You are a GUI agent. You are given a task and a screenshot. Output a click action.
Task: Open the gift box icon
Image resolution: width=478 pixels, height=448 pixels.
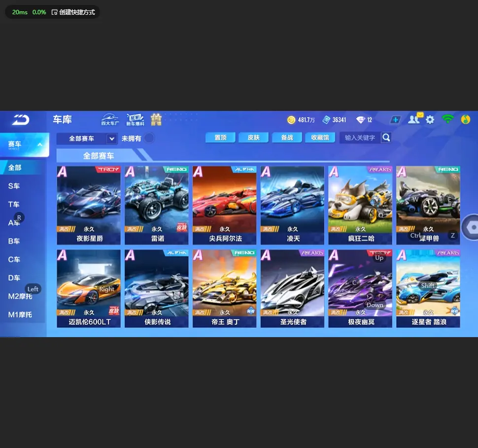click(156, 120)
